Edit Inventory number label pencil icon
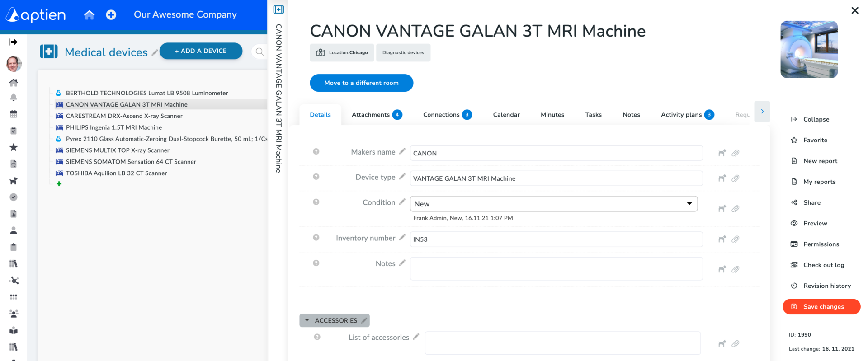 (402, 237)
